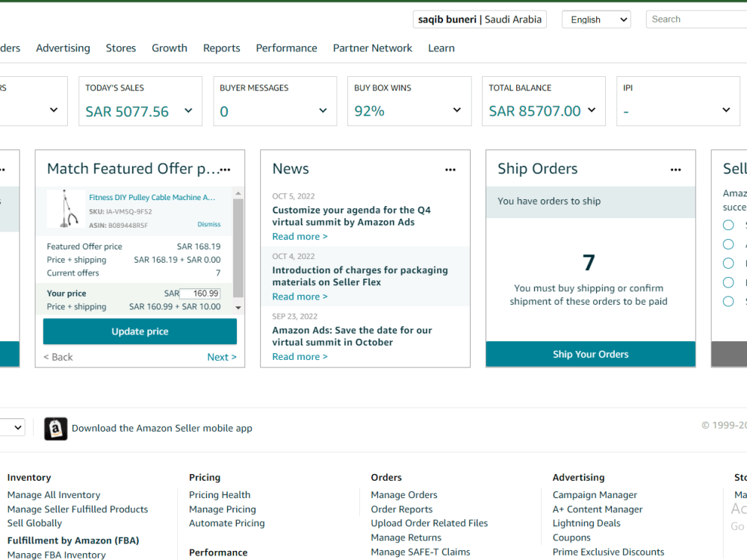
Task: Open Manage SAFE-T Claims link
Action: click(x=421, y=552)
